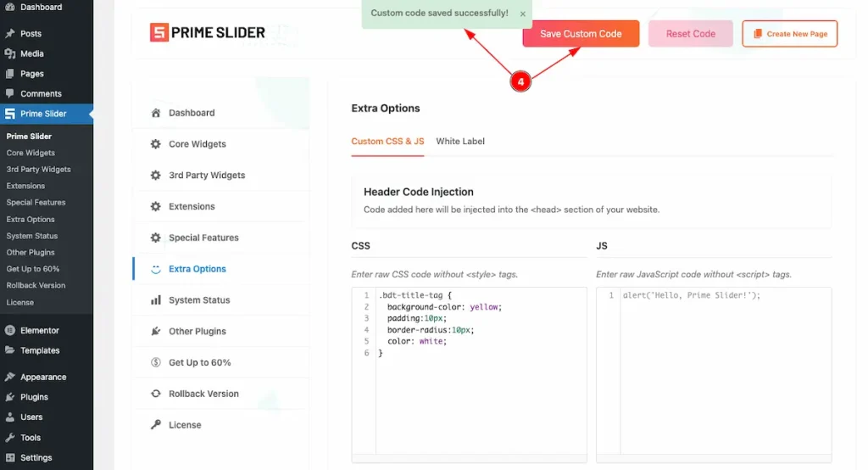The image size is (868, 470).
Task: Click the System Status bar chart icon
Action: click(156, 300)
